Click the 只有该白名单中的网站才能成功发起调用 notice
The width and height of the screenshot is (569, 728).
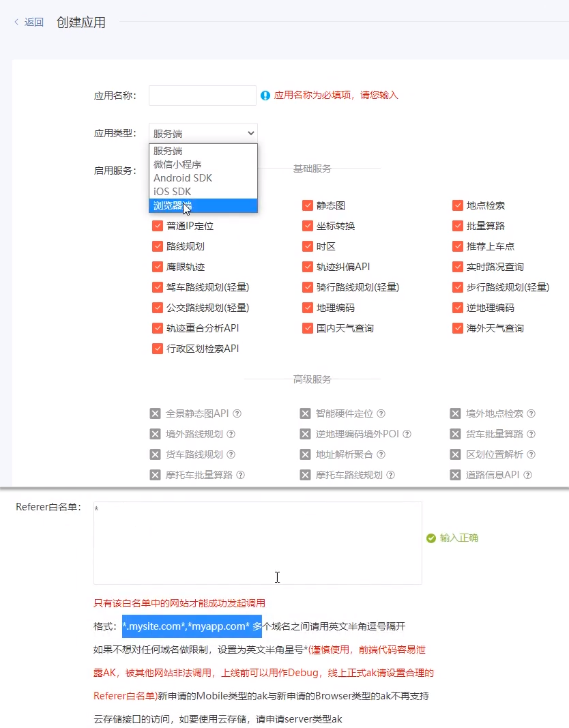point(179,603)
